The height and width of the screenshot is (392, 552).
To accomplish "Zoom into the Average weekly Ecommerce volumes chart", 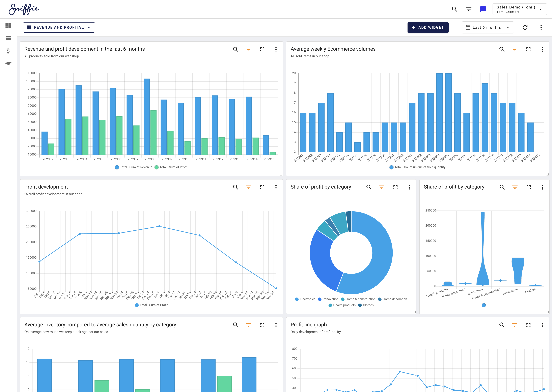I will click(x=502, y=49).
